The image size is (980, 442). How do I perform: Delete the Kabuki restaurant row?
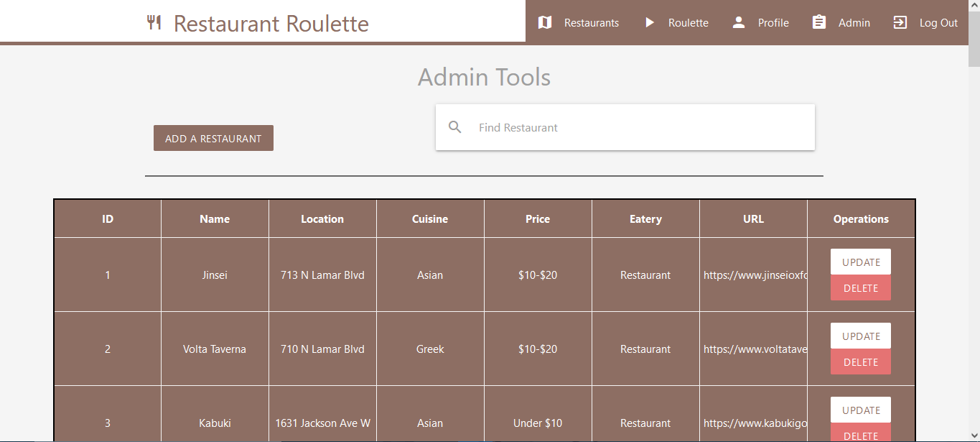[x=861, y=433]
